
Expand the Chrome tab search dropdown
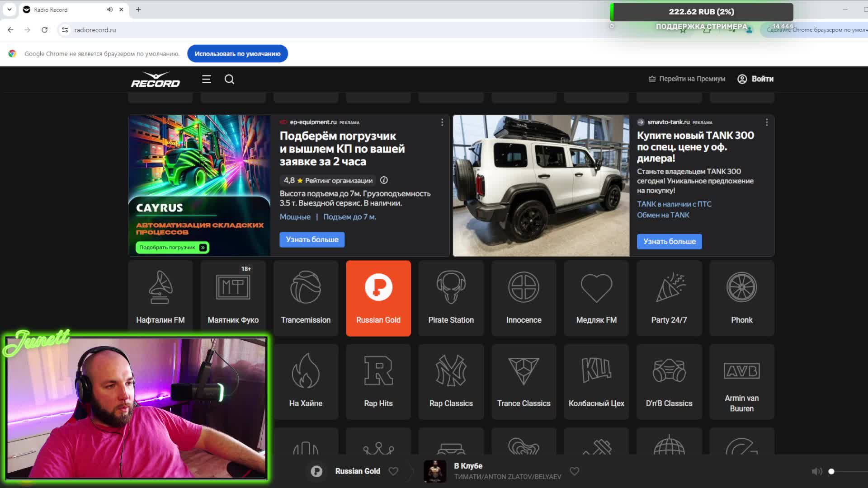(9, 9)
